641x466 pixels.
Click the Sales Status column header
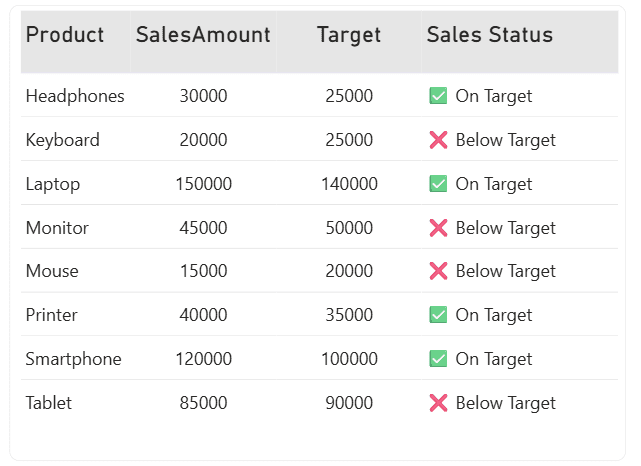coord(490,35)
